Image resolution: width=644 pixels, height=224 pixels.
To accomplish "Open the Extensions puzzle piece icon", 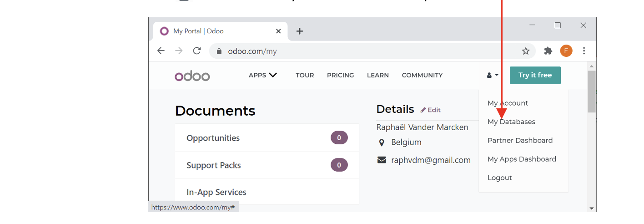I will coord(548,51).
